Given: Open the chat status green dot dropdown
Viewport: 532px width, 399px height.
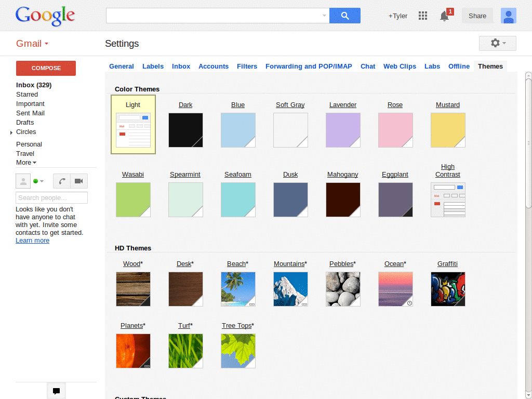Looking at the screenshot, I should (38, 181).
